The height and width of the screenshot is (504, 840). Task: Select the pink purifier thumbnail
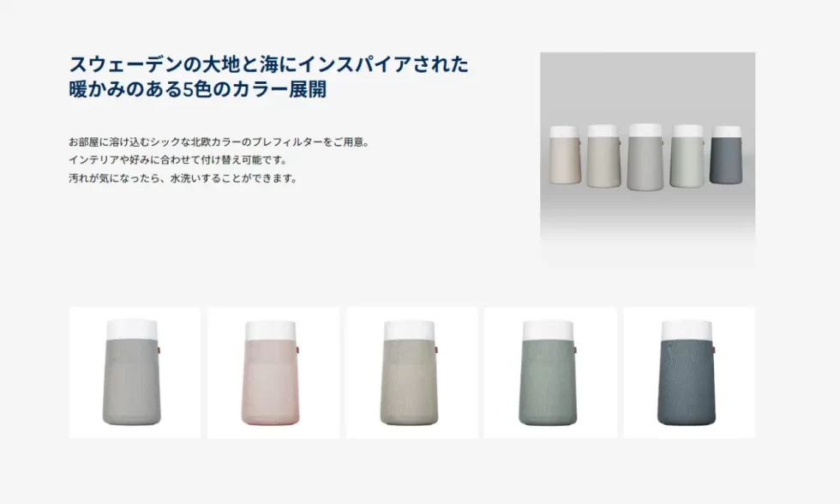273,373
